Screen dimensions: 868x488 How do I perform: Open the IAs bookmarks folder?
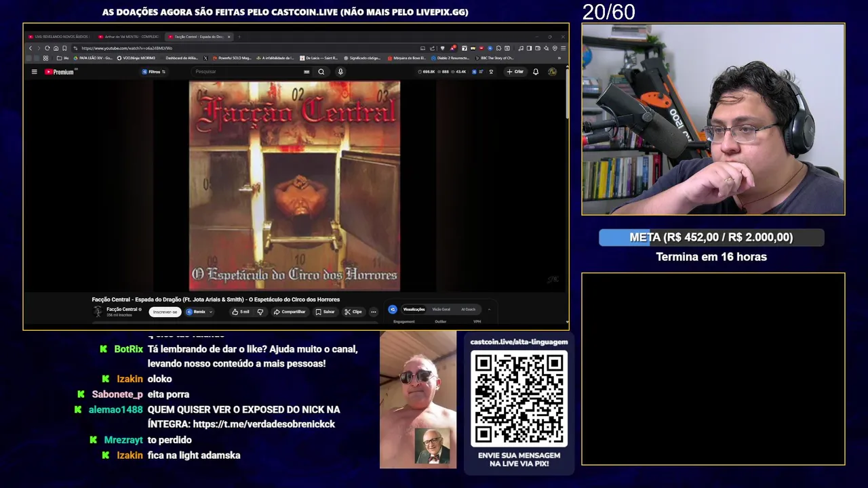tap(63, 58)
